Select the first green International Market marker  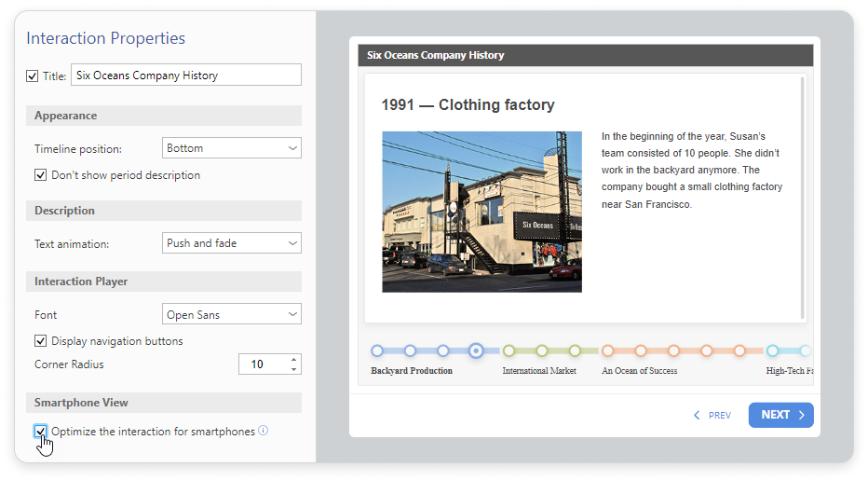(x=509, y=351)
